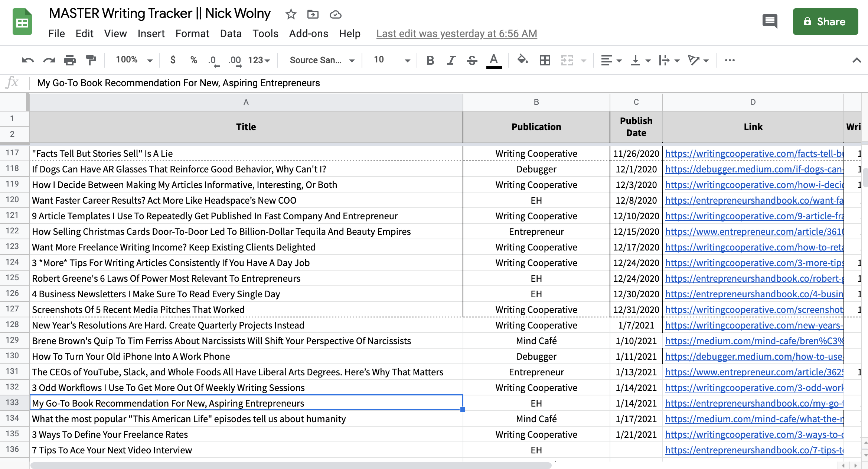The height and width of the screenshot is (469, 868).
Task: Open the comment history icon
Action: point(770,21)
